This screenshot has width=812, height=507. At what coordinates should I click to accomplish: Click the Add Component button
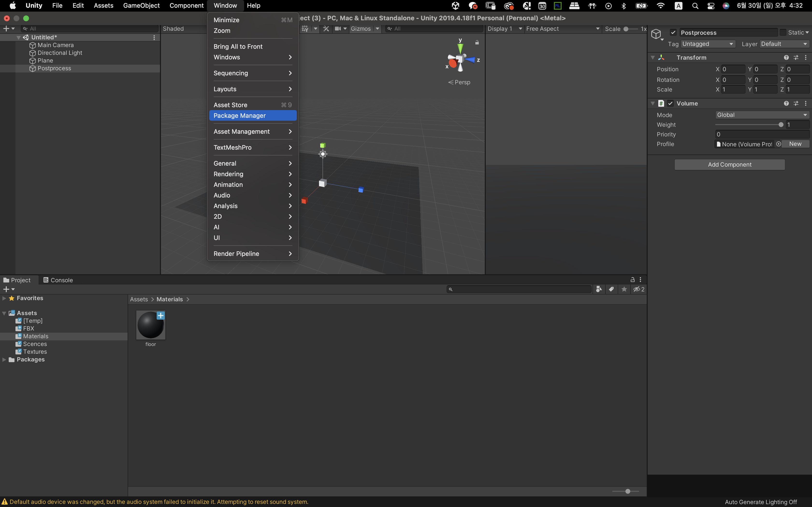[729, 165]
